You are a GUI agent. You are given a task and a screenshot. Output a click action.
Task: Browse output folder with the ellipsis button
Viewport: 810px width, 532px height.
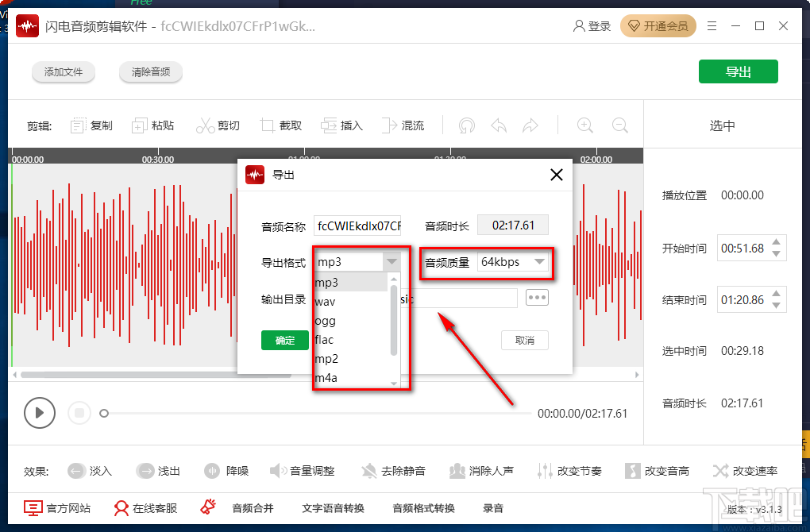coord(537,298)
